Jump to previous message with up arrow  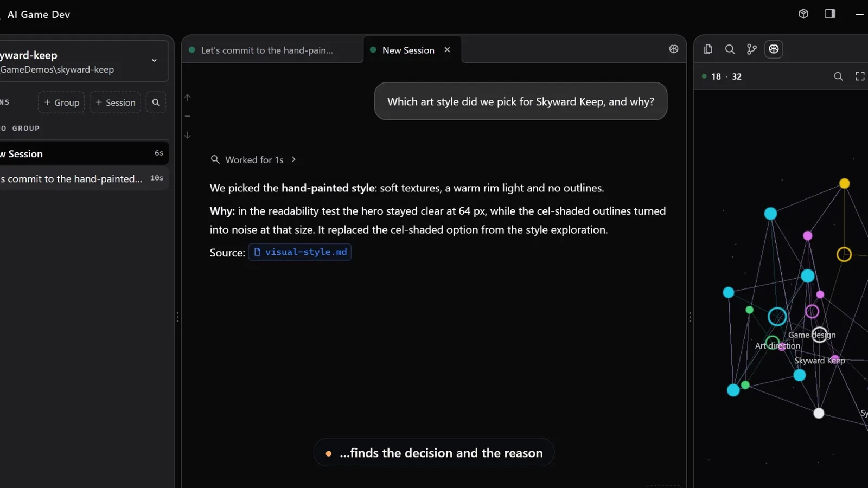pos(188,98)
